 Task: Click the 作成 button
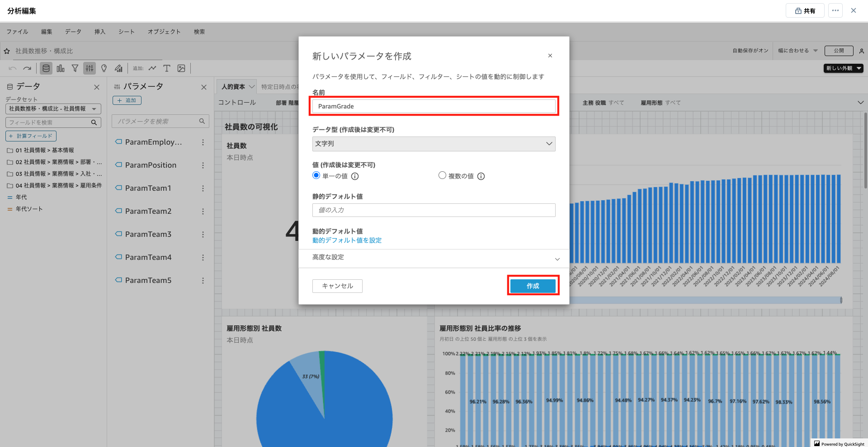pyautogui.click(x=533, y=286)
